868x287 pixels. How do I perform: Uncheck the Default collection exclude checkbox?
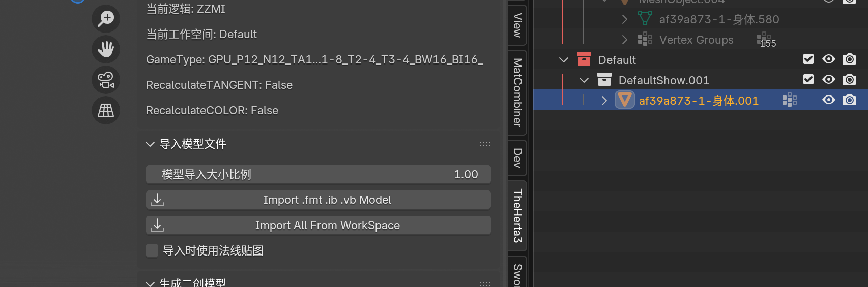pos(808,59)
